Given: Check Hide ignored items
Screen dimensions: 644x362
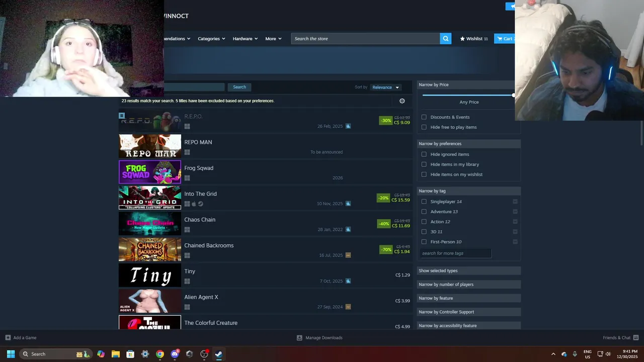Looking at the screenshot, I should [x=424, y=154].
